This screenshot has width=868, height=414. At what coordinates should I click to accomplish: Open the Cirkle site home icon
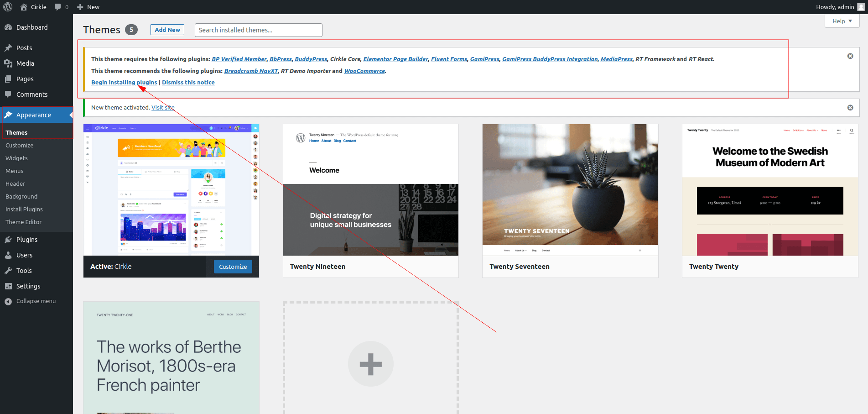[24, 7]
